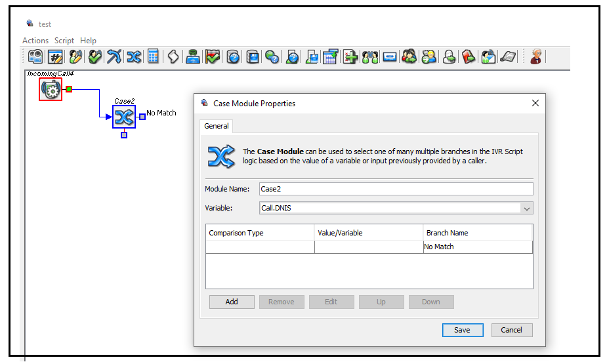
Task: Open the Script menu
Action: pyautogui.click(x=64, y=41)
